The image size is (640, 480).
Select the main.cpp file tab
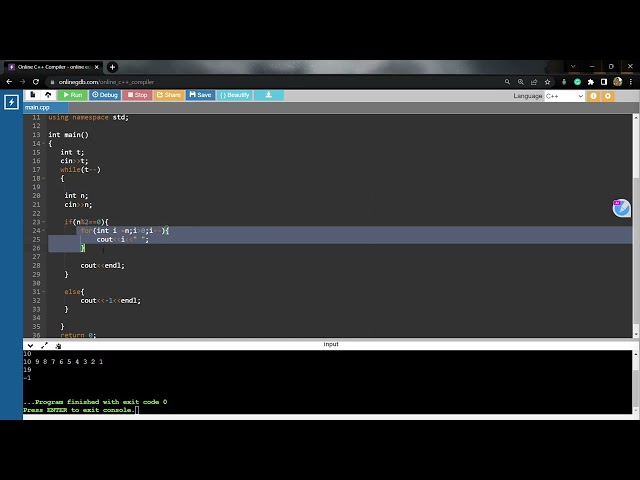[45, 107]
